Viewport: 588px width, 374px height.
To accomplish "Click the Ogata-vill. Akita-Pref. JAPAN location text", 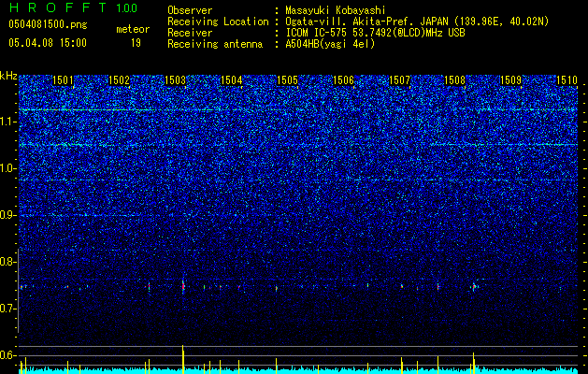I will (417, 22).
